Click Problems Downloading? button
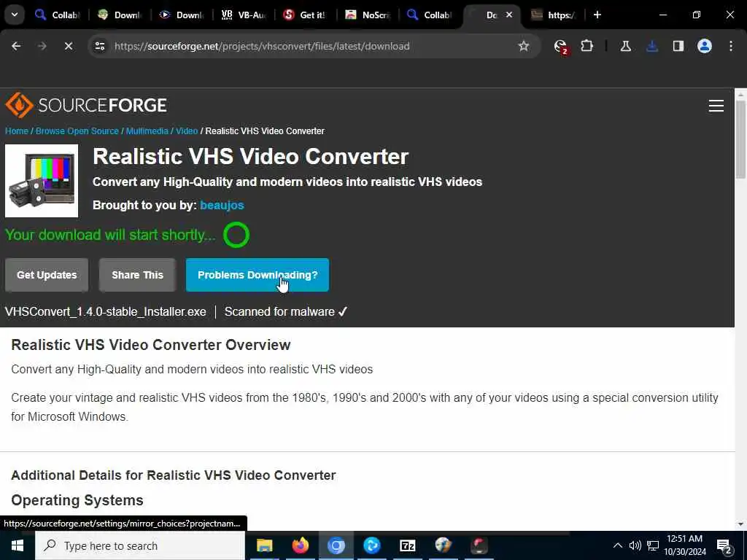This screenshot has width=747, height=560. point(258,275)
